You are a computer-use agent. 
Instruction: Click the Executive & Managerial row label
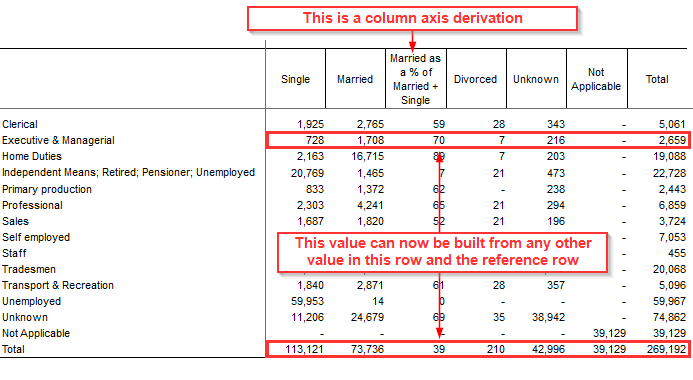tap(58, 141)
